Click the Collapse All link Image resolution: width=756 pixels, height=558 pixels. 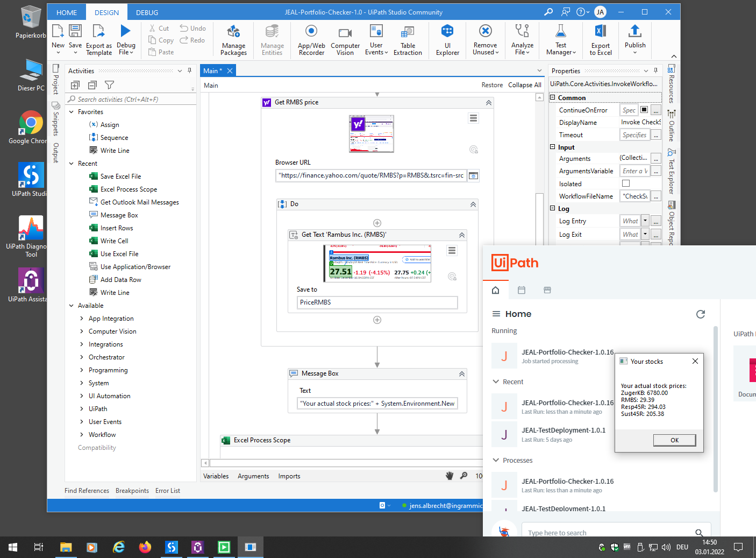[x=524, y=85]
